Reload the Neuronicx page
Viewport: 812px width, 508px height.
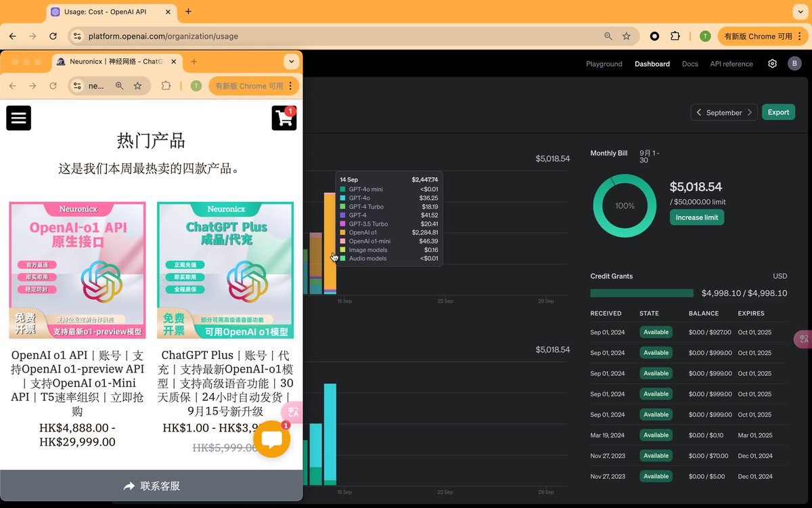[53, 86]
